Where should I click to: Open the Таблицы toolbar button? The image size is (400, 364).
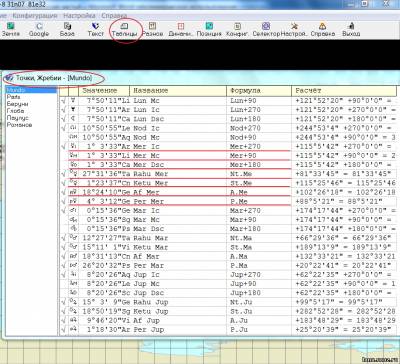click(x=124, y=29)
